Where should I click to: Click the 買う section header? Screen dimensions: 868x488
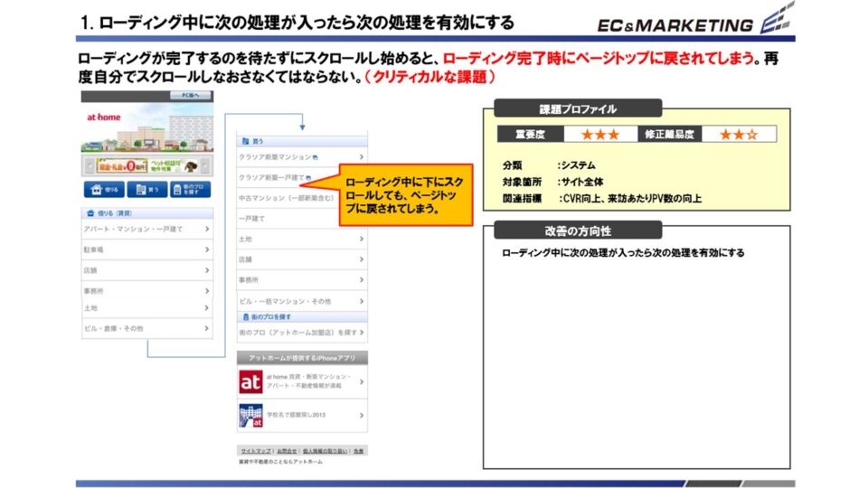tap(302, 141)
